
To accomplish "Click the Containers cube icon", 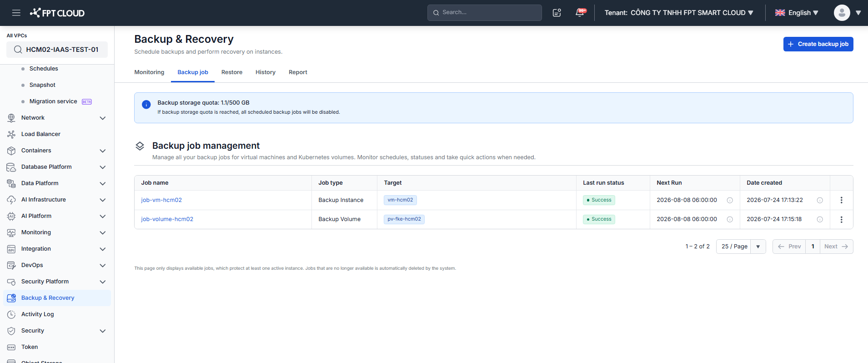I will [x=11, y=151].
